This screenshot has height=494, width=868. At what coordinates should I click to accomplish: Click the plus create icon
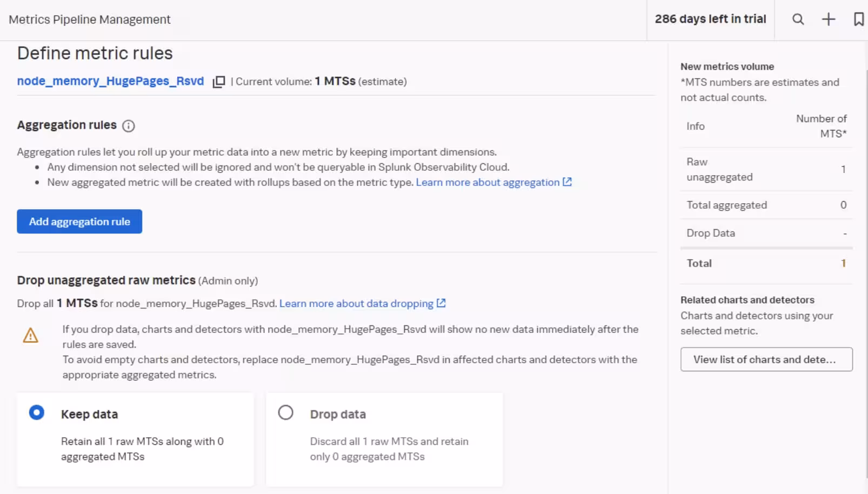[828, 19]
